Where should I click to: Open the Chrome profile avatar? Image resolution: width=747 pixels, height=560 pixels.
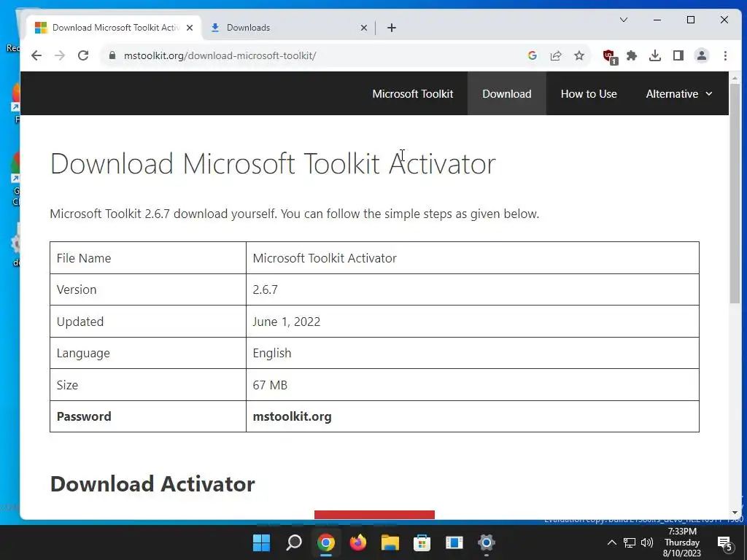tap(701, 55)
